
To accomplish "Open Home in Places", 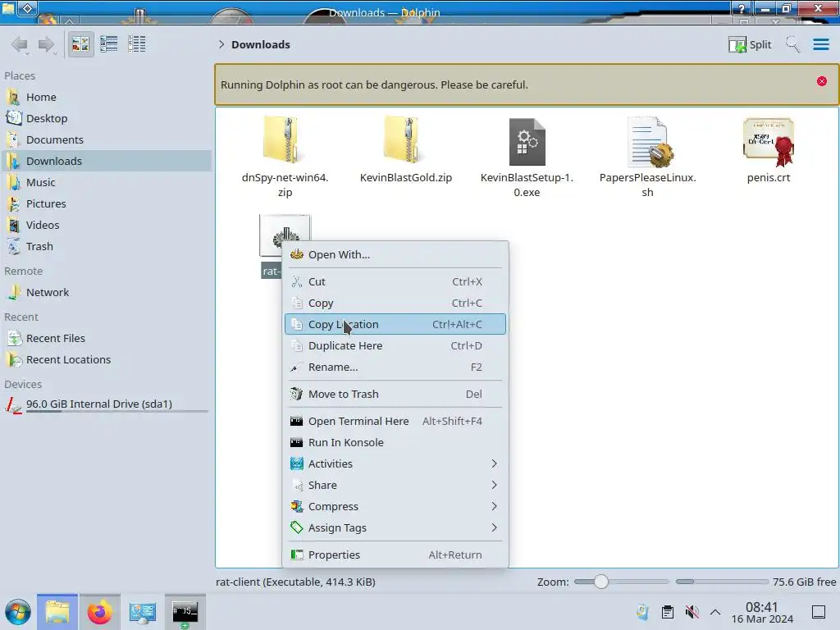I will coord(106,97).
